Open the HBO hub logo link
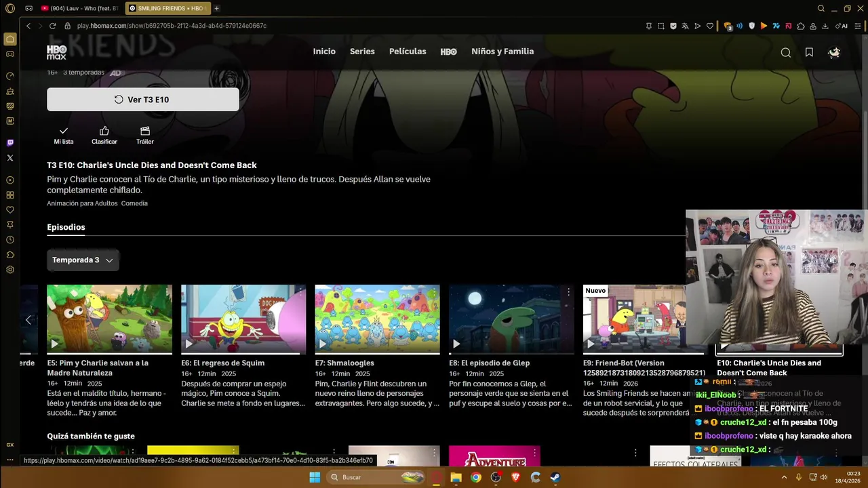Screen dimensions: 868x488 click(449, 52)
